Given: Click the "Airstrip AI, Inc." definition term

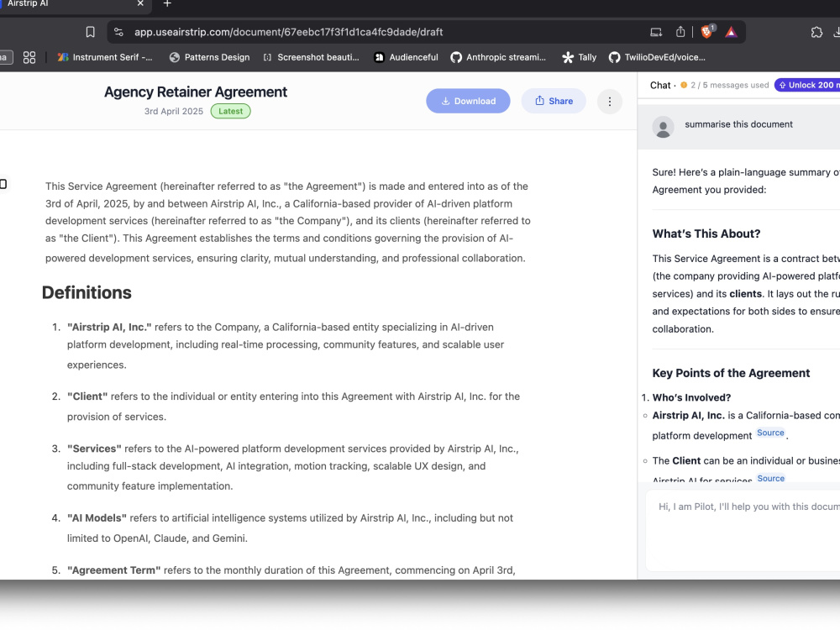Looking at the screenshot, I should tap(109, 328).
